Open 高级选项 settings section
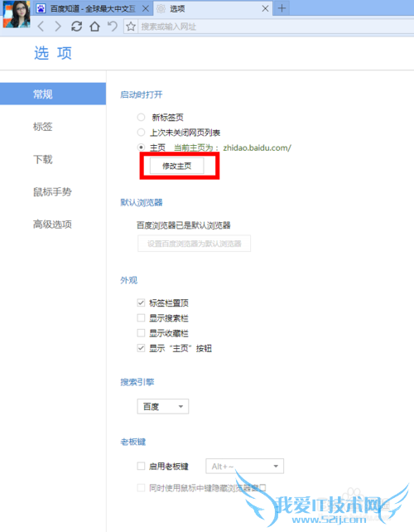Image resolution: width=414 pixels, height=532 pixels. [52, 225]
